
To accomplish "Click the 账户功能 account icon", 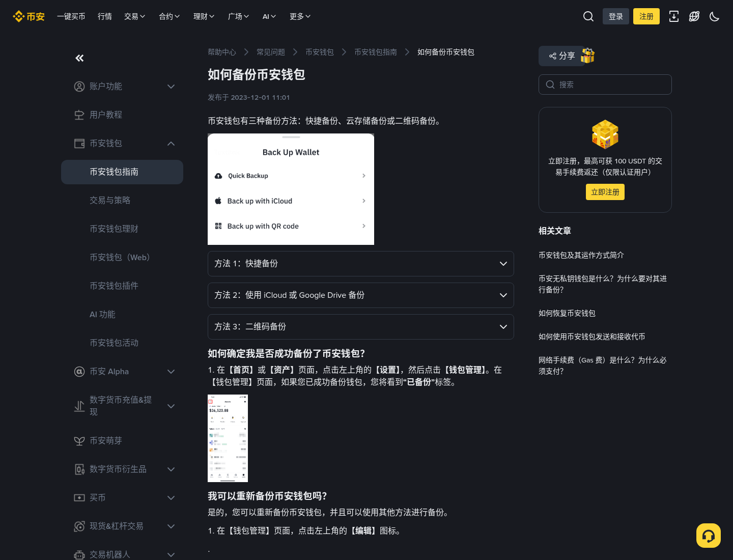I will (x=79, y=87).
